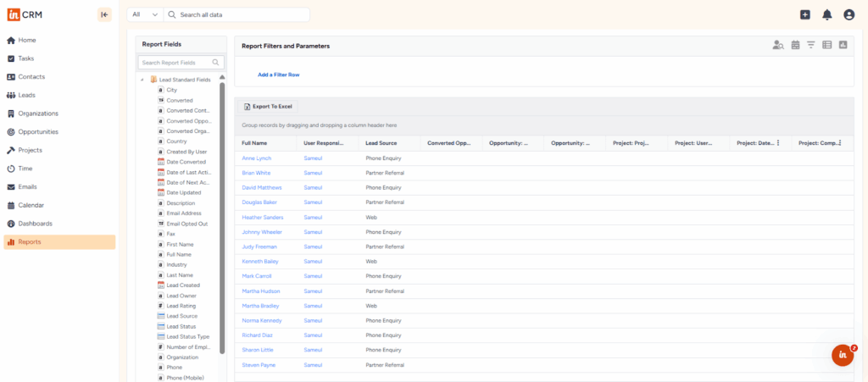Click Add a Filter Row link
The image size is (868, 382).
tap(278, 75)
